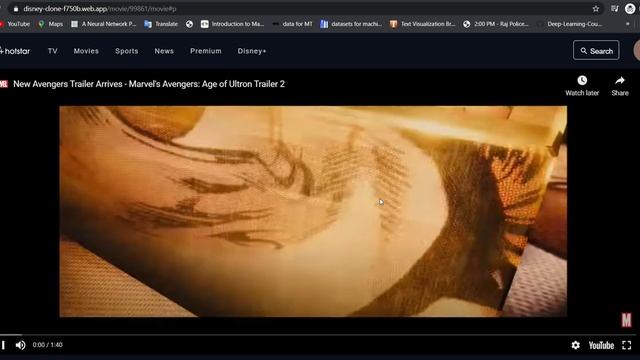The width and height of the screenshot is (640, 360).
Task: Open the 2:00 PM - Raj Police... bookmark
Action: [496, 24]
